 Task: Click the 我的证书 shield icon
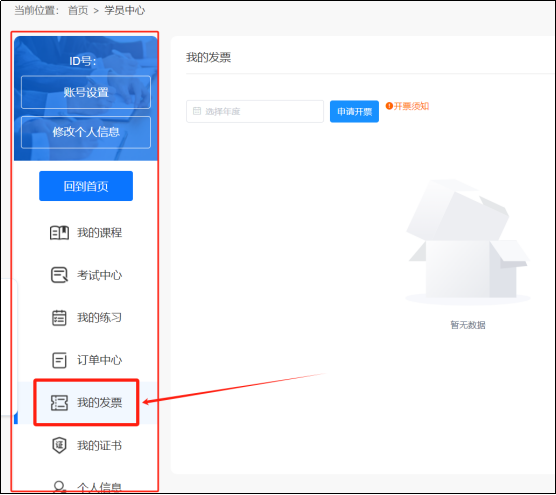click(x=59, y=445)
